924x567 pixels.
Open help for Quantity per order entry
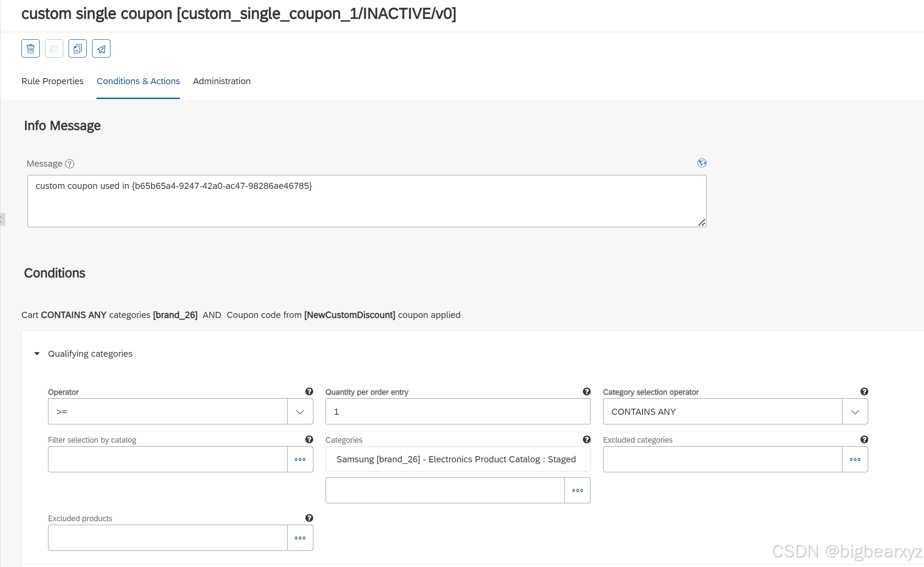(586, 392)
